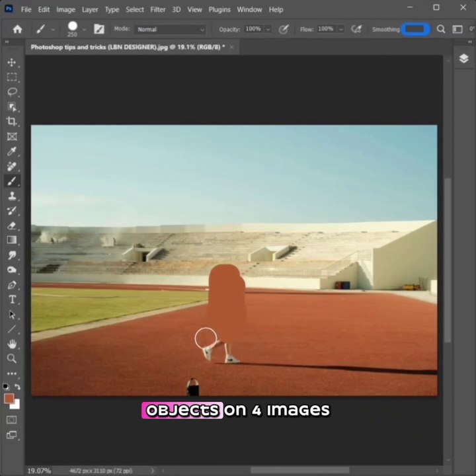Select the Move tool
The width and height of the screenshot is (476, 476).
click(11, 63)
